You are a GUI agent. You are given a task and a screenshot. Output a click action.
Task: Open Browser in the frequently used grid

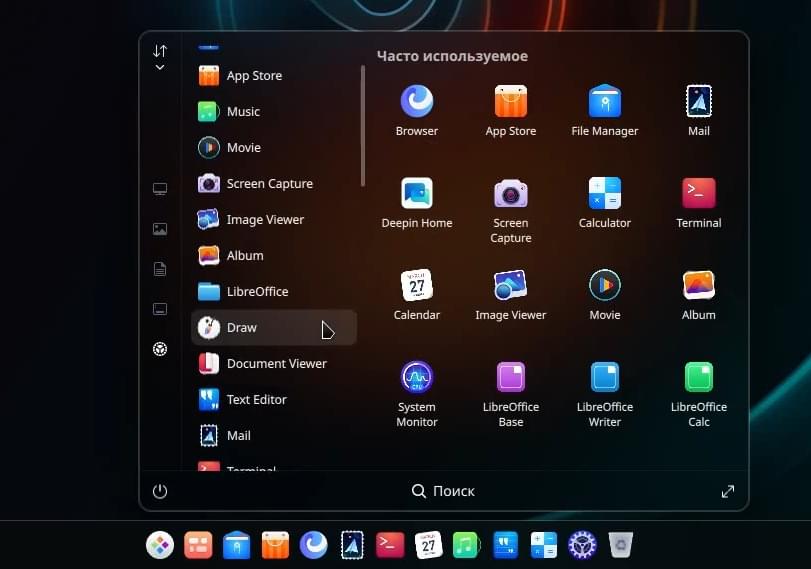(416, 110)
